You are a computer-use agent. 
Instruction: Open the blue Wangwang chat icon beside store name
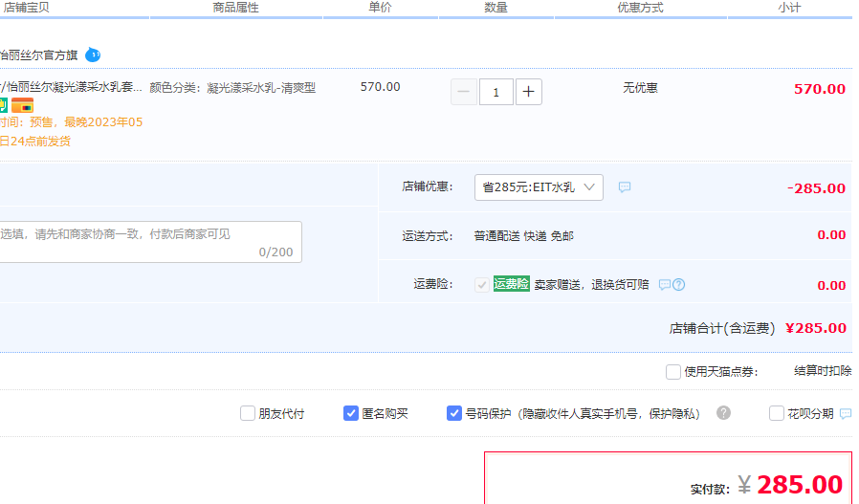pos(93,55)
